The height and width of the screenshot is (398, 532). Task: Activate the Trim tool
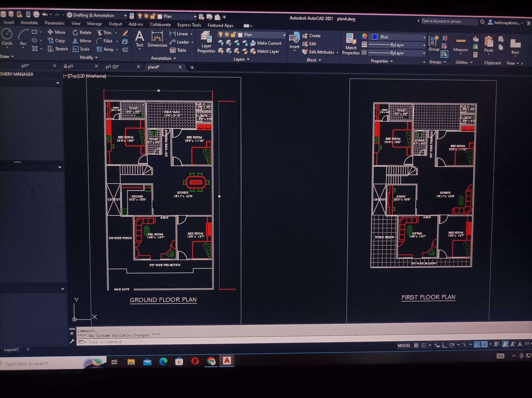105,33
